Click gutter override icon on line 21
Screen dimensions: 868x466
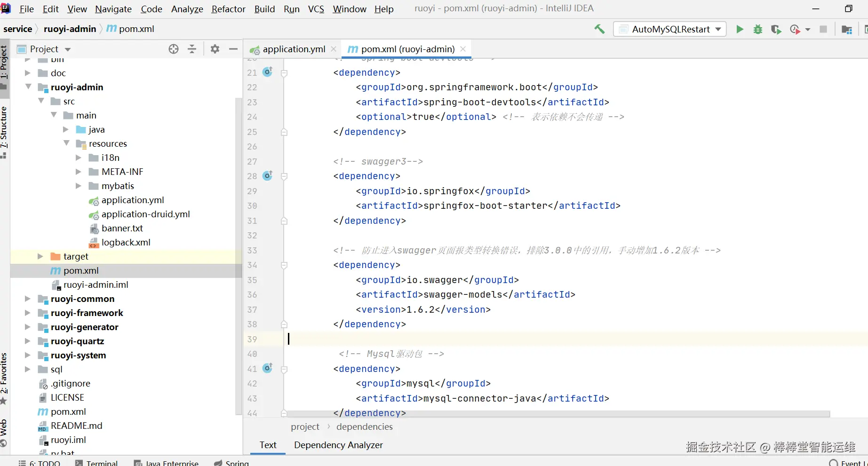click(x=268, y=72)
